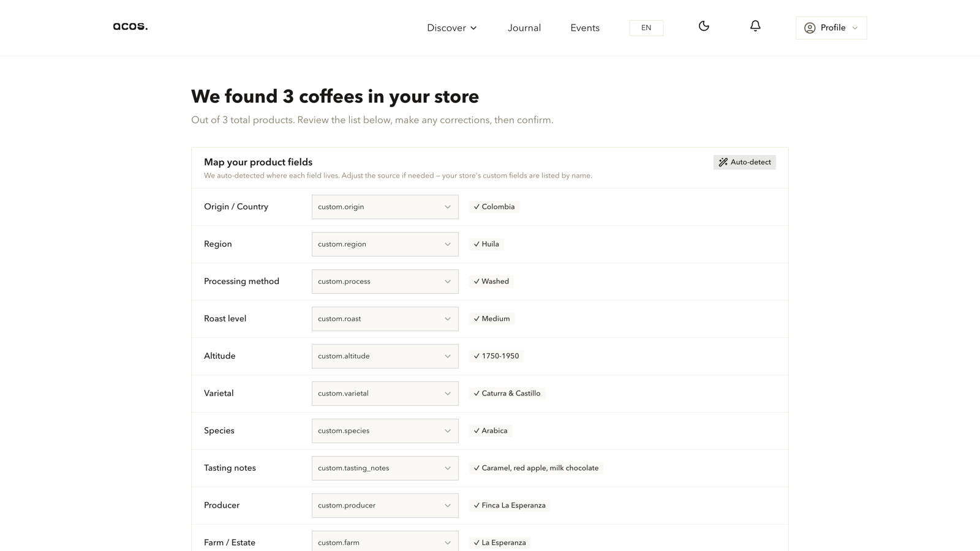Open the custom.tasting_notes dropdown

(385, 468)
